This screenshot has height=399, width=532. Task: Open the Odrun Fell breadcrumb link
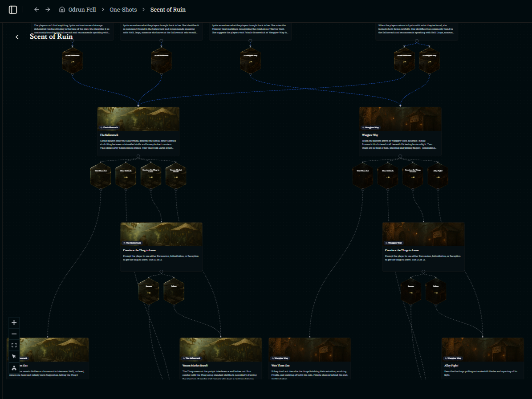coord(82,9)
